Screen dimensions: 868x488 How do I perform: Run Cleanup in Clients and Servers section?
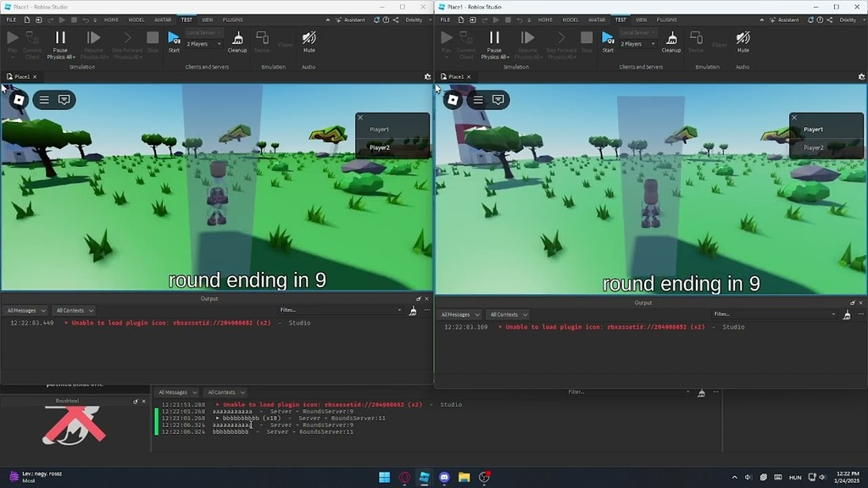237,40
